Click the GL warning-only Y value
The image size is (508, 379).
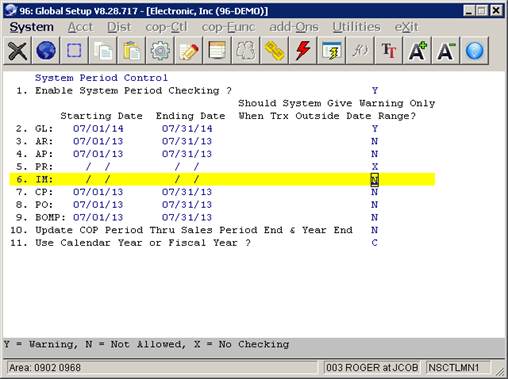click(x=375, y=128)
